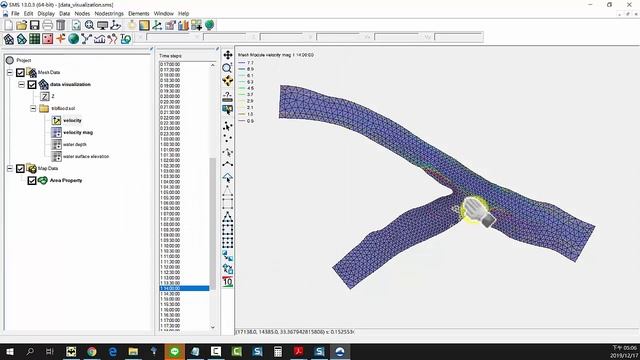Create a new project with the New icon
Viewport: 640px width, 360px height.
click(9, 25)
